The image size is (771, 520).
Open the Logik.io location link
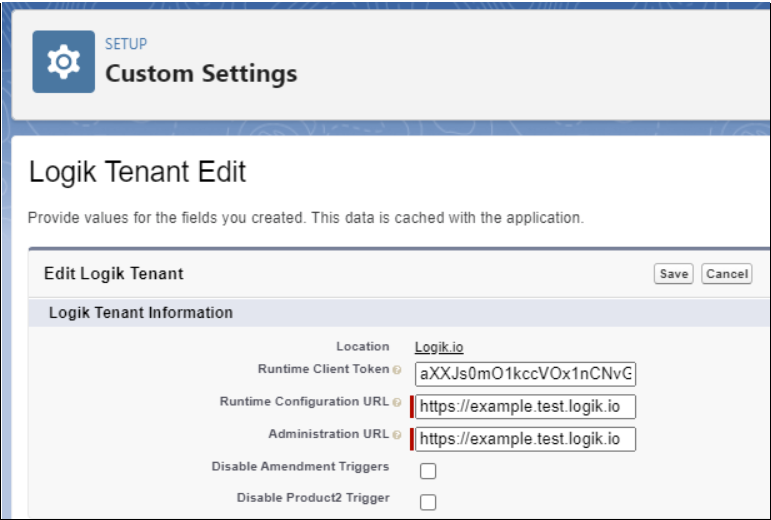tap(439, 347)
